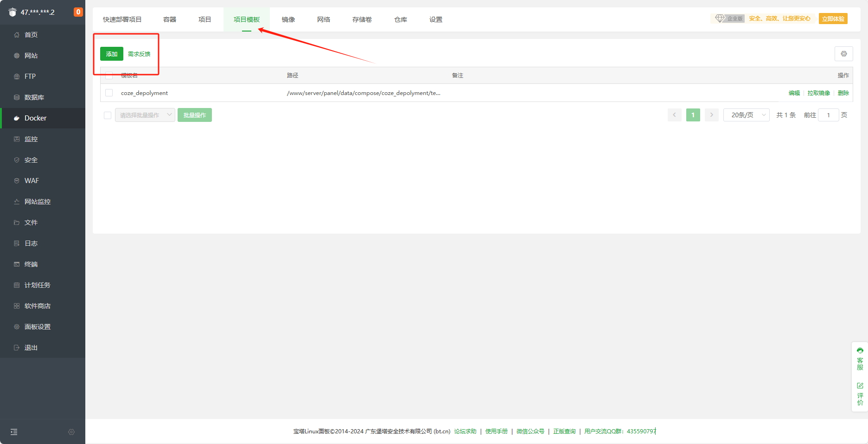Expand the 请选择批量操作 dropdown
This screenshot has width=868, height=444.
tap(145, 115)
